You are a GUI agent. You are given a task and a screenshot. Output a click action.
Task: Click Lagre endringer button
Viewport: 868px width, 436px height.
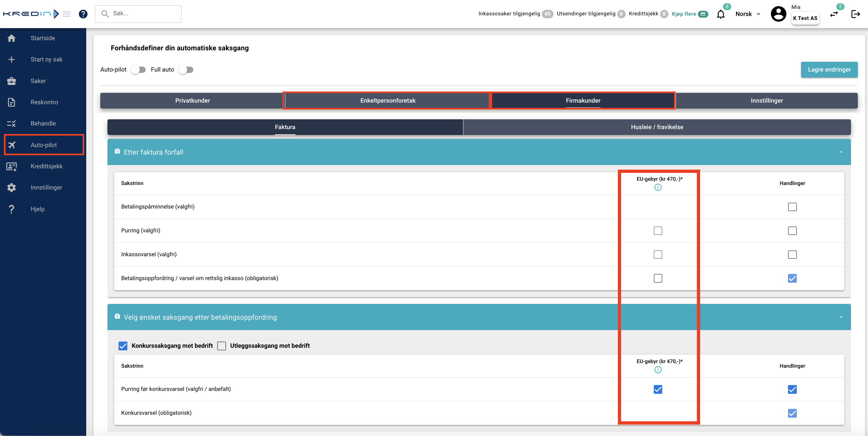829,70
